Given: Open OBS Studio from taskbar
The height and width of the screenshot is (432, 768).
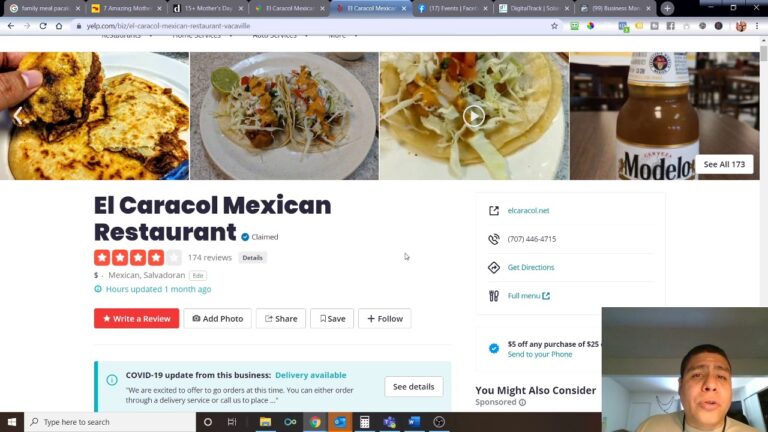Looking at the screenshot, I should click(439, 422).
